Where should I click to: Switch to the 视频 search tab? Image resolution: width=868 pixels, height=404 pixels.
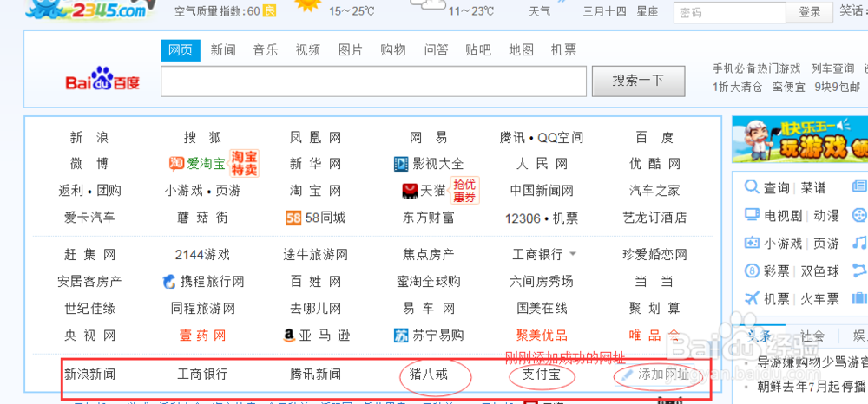(x=308, y=50)
